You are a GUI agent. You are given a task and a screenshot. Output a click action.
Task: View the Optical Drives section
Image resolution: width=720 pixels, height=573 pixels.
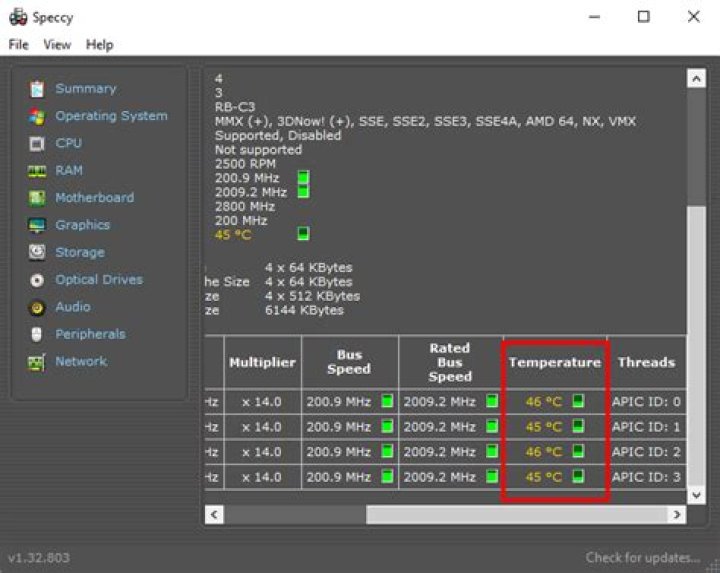(x=99, y=280)
